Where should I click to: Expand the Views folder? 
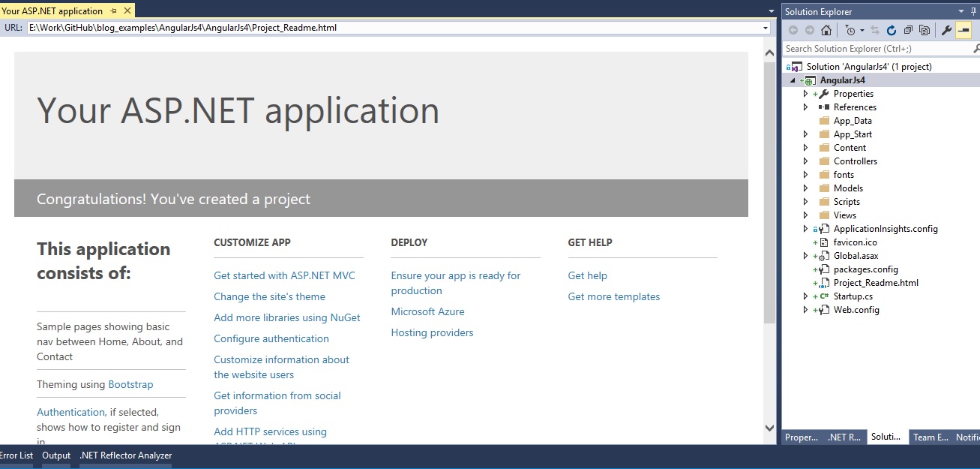pos(805,215)
